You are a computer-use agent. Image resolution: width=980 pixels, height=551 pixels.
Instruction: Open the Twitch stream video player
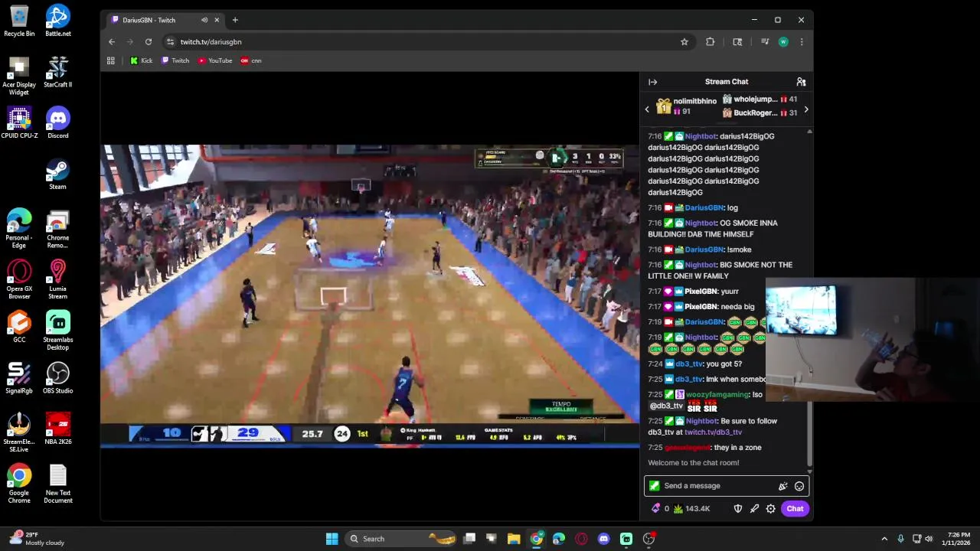click(x=369, y=295)
